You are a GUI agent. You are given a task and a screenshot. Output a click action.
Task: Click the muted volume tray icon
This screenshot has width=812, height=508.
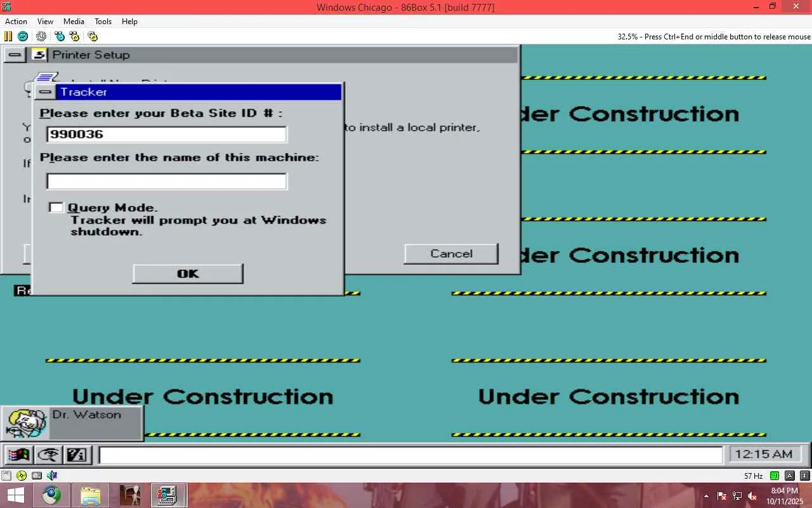(752, 496)
